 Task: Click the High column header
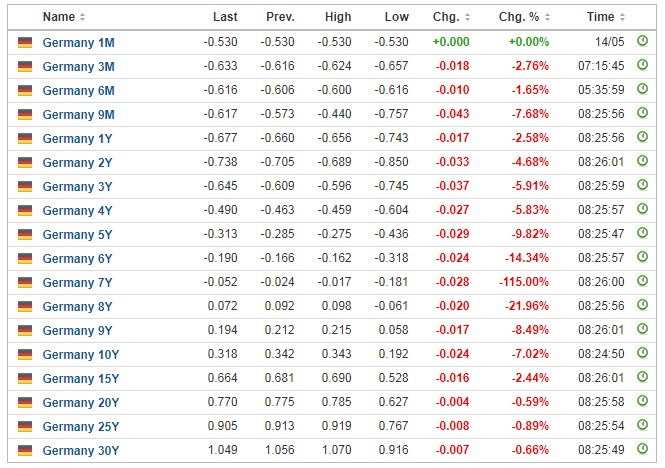click(x=338, y=17)
